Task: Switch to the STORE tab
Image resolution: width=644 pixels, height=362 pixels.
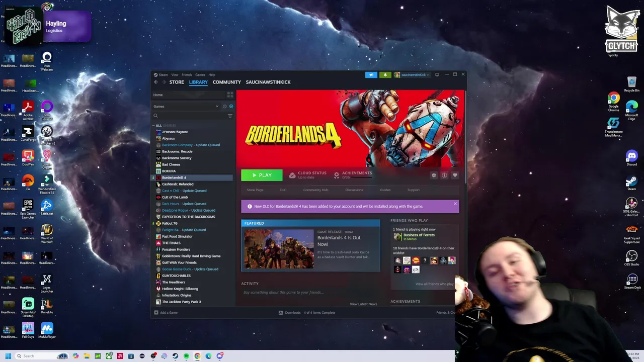Action: (x=177, y=82)
